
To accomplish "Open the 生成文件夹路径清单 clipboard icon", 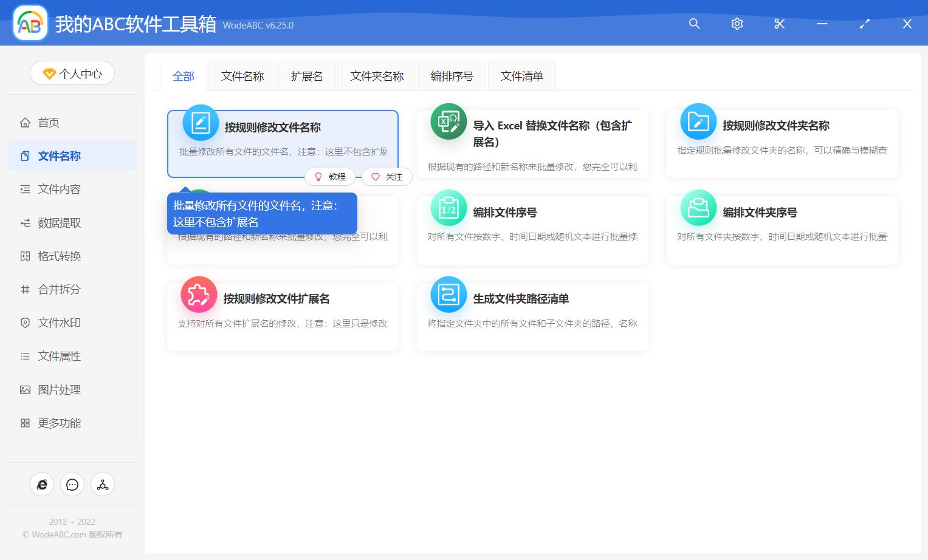I will click(448, 294).
